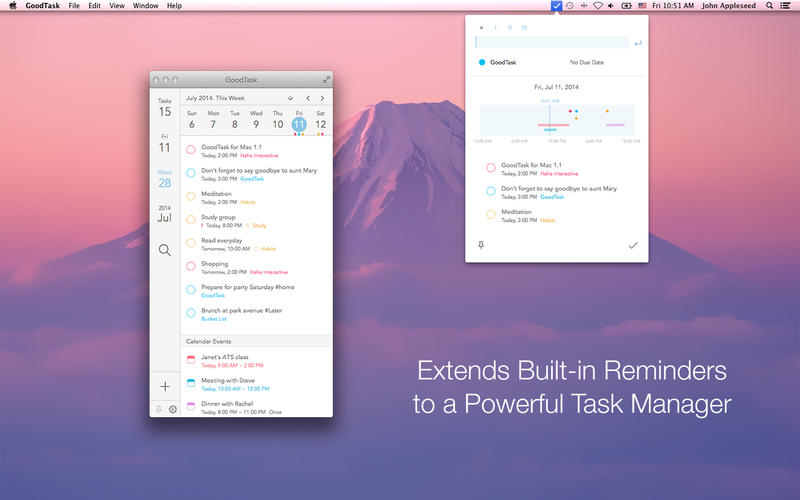Screen dimensions: 800x500
Task: Clear priority with the x in popup
Action: tap(481, 28)
